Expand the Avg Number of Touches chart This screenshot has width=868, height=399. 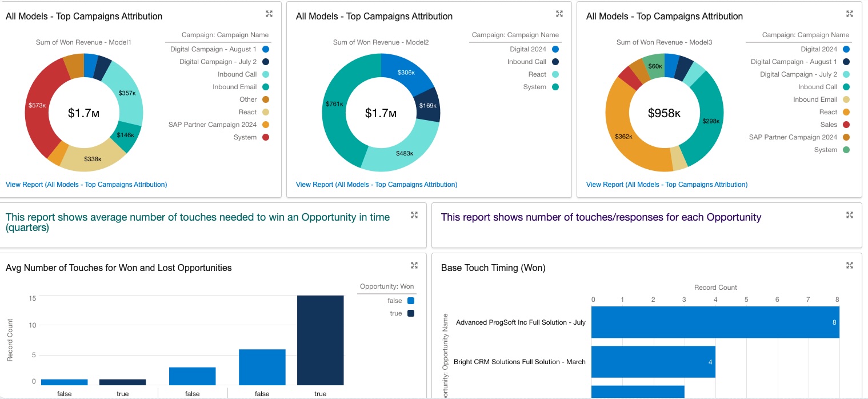(x=414, y=265)
